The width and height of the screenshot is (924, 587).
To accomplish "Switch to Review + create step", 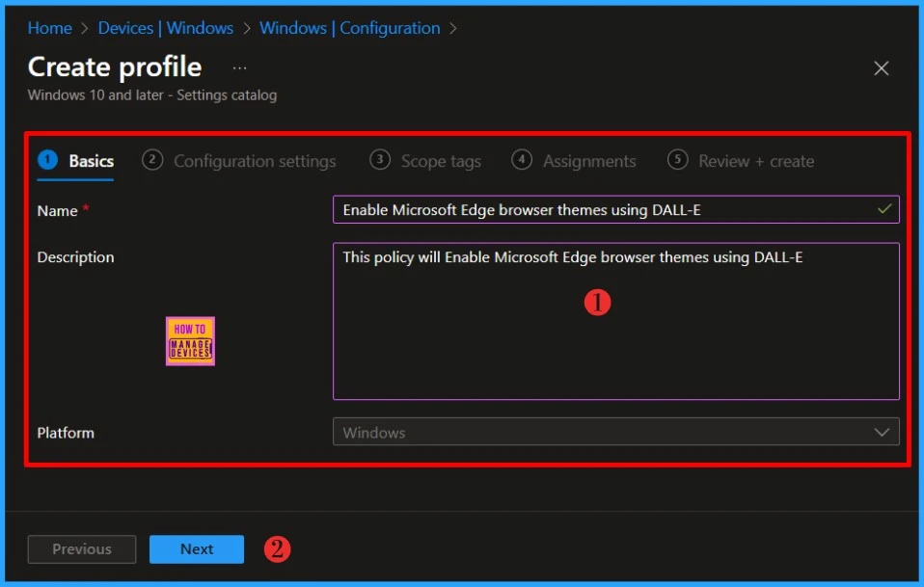I will (x=741, y=161).
